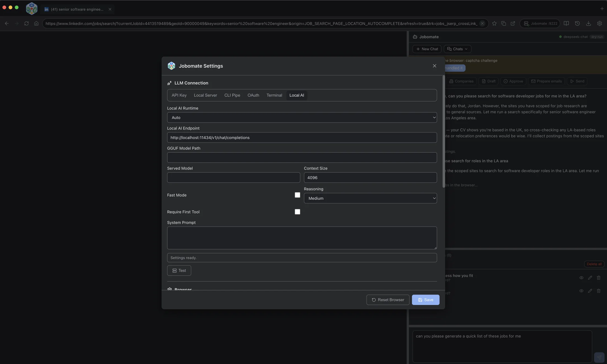The width and height of the screenshot is (607, 364).
Task: Start a New Chat in side panel
Action: coord(427,49)
